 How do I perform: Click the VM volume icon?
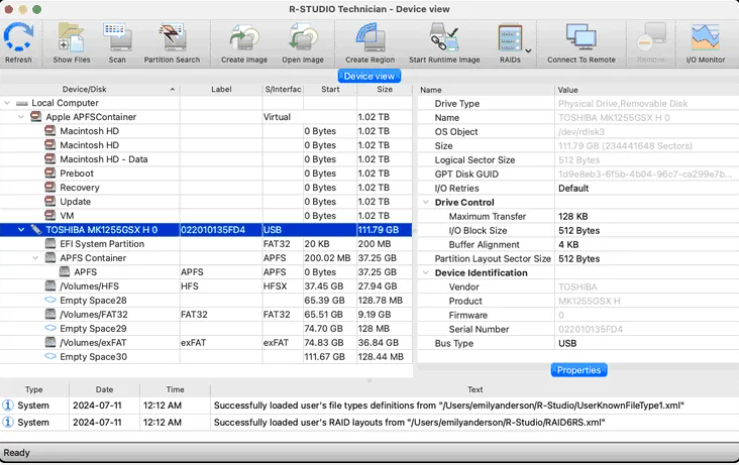(x=50, y=215)
